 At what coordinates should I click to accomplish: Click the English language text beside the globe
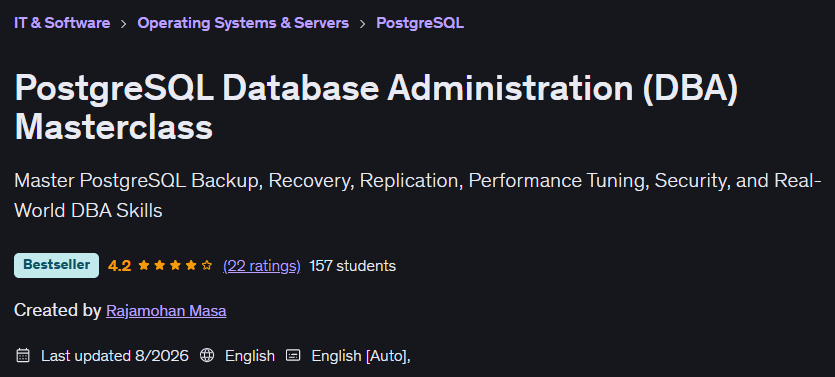(x=250, y=356)
